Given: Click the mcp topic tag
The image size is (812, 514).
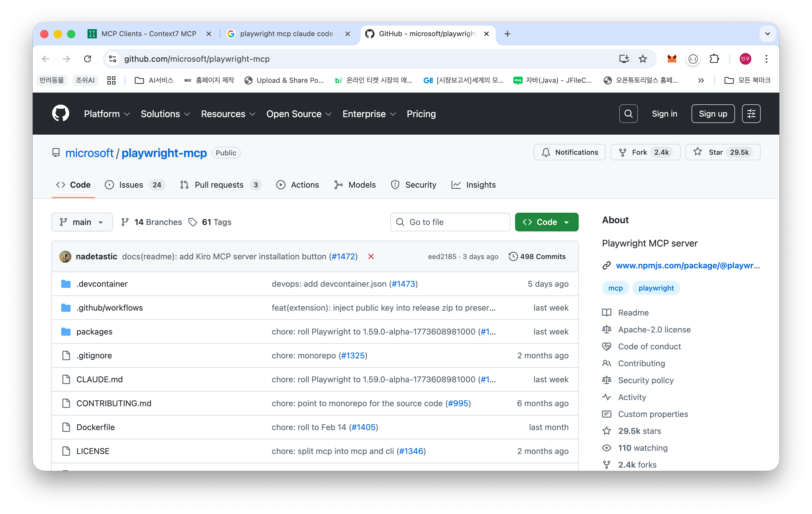Looking at the screenshot, I should coord(615,288).
